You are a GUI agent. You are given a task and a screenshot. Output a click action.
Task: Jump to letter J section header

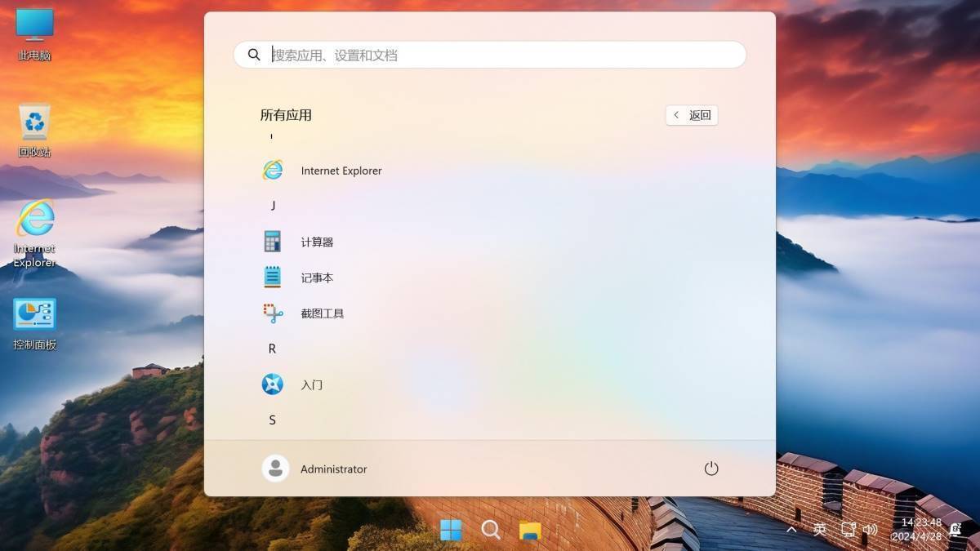point(272,206)
